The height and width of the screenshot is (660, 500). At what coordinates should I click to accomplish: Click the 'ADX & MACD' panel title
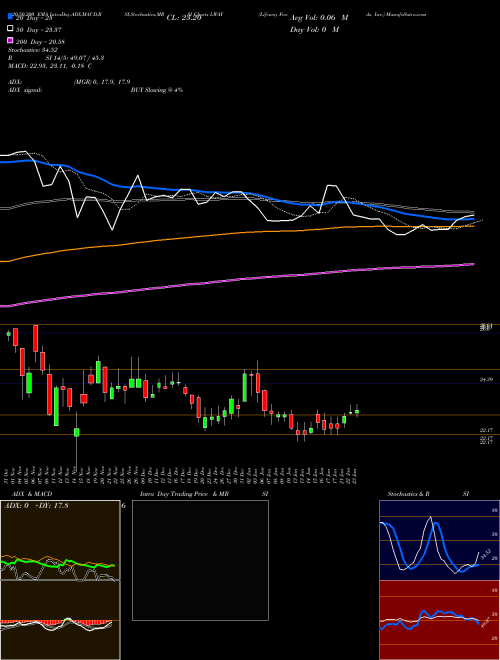tap(32, 494)
